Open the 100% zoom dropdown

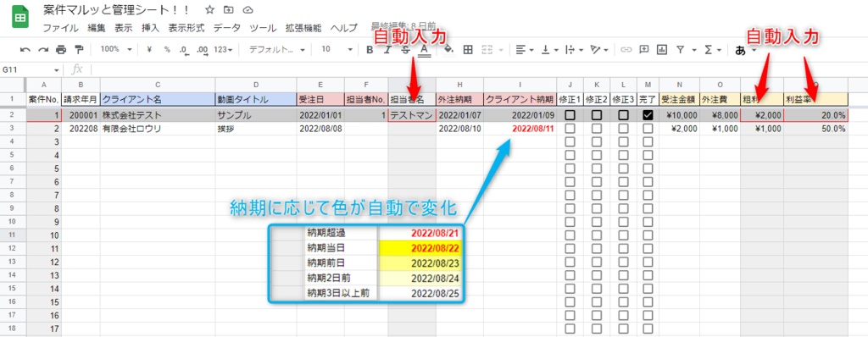coord(115,49)
